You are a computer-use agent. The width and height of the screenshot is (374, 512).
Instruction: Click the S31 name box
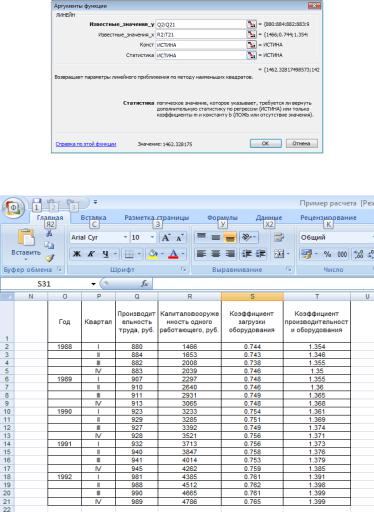click(x=44, y=284)
